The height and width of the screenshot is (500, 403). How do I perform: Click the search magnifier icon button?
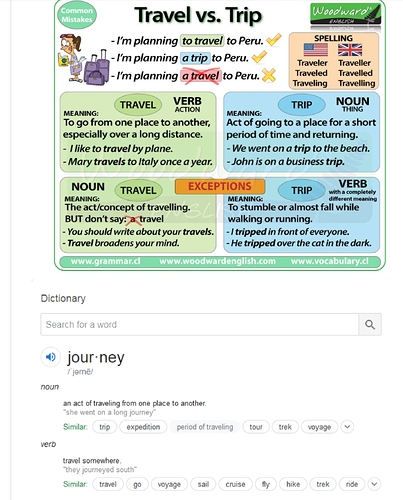(370, 324)
